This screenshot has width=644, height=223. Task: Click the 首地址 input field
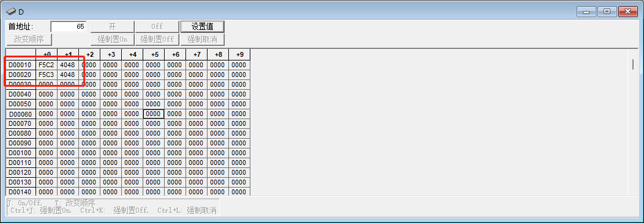pos(68,27)
